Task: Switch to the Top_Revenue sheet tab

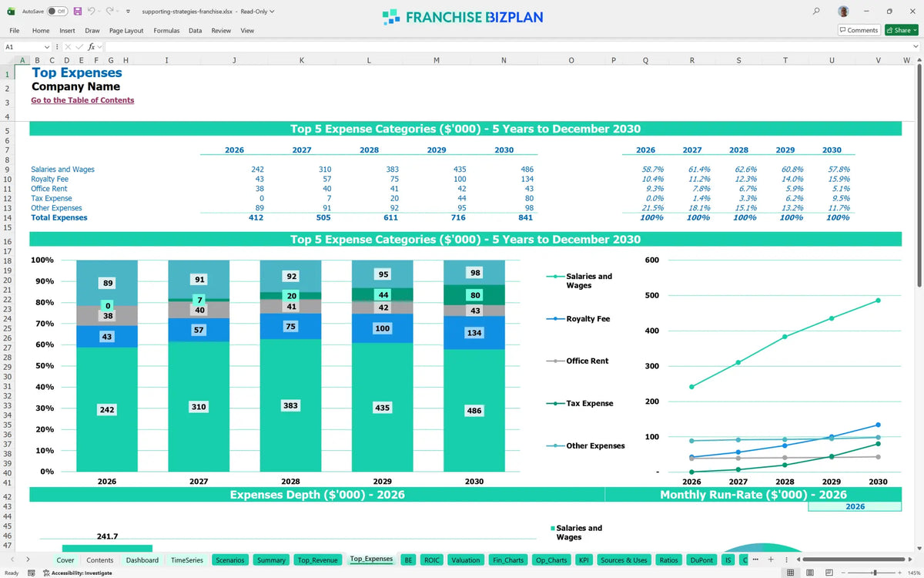Action: [x=318, y=560]
